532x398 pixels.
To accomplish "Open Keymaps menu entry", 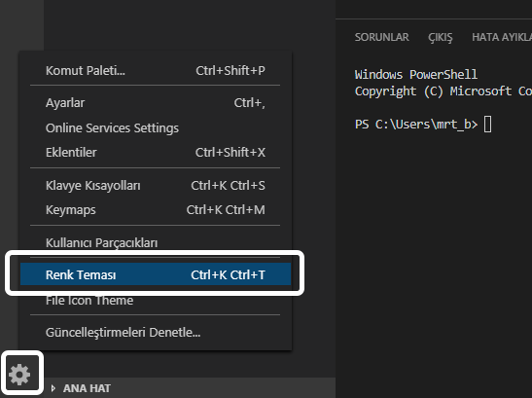I will tap(155, 210).
